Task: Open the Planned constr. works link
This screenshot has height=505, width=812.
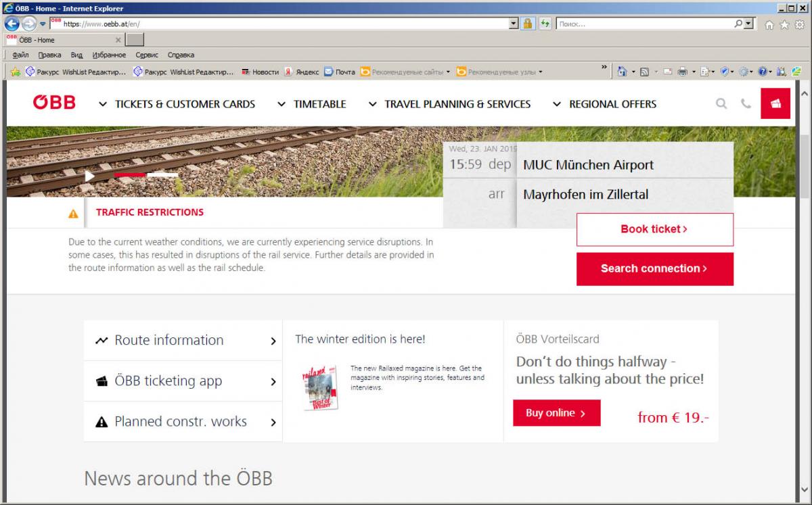Action: click(x=183, y=422)
